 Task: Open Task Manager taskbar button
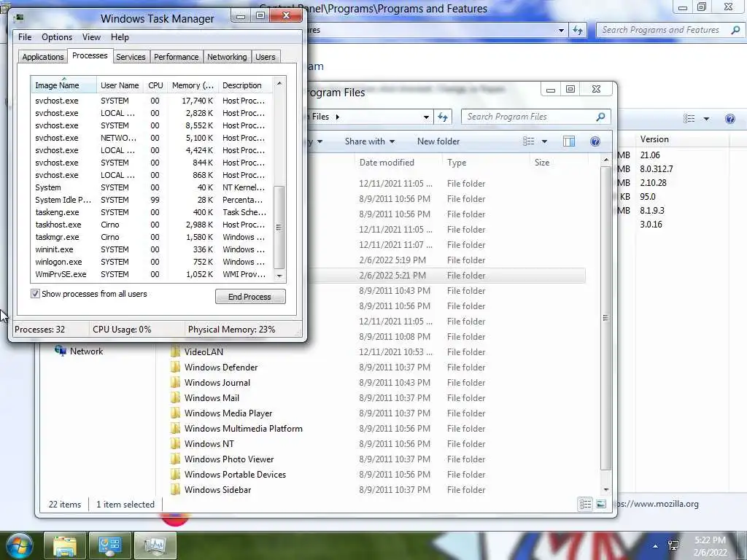[x=155, y=545]
